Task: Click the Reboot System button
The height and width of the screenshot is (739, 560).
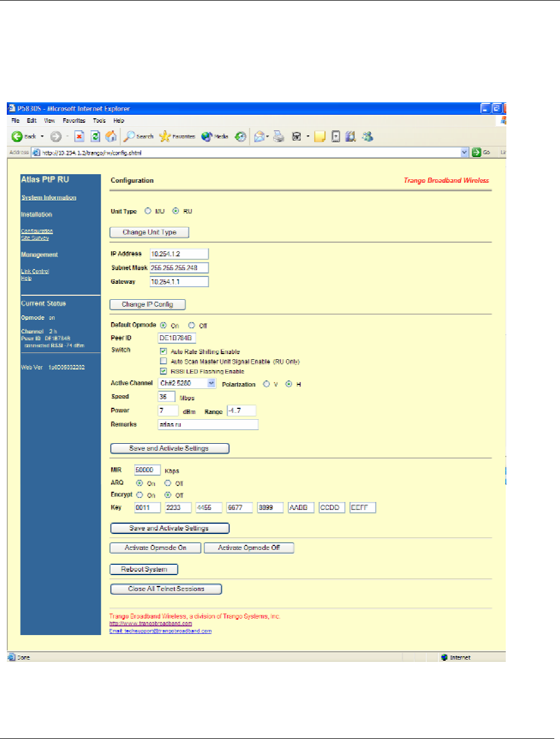Action: click(144, 569)
